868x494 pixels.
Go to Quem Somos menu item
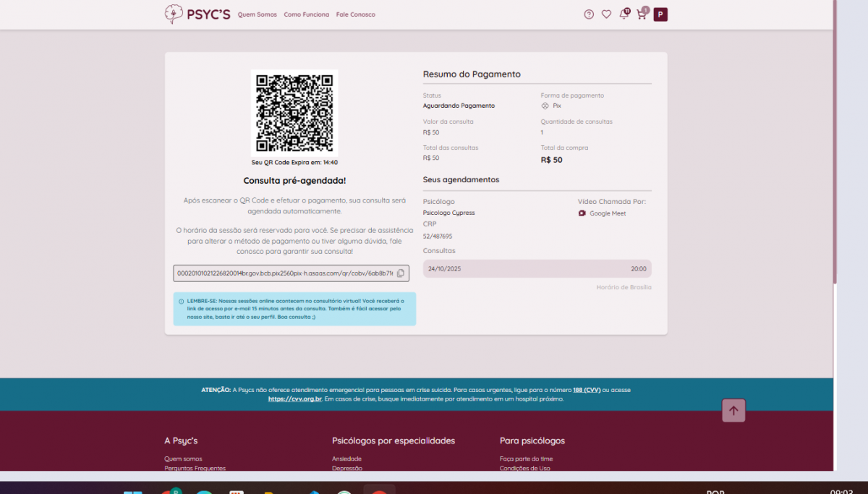[257, 14]
